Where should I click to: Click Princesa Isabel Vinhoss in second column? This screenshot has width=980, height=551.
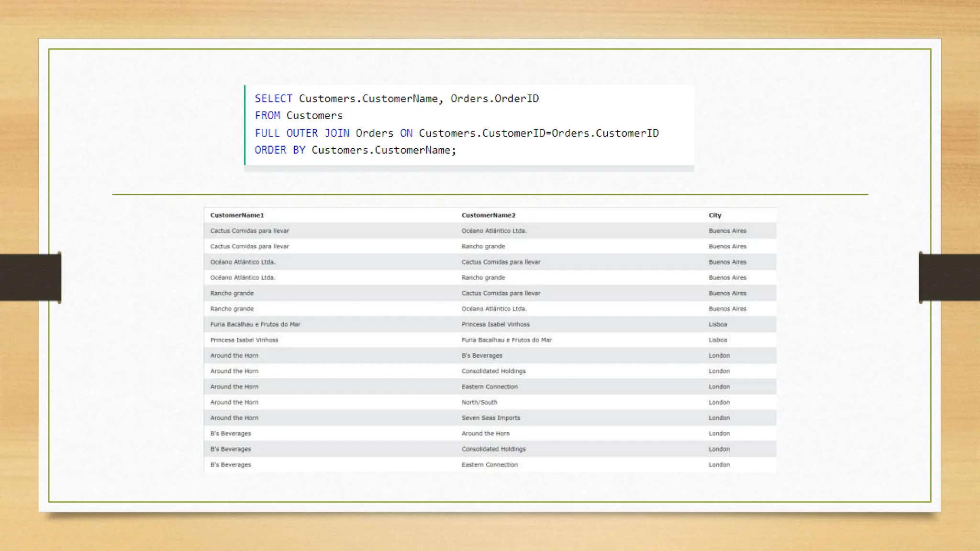click(x=495, y=324)
